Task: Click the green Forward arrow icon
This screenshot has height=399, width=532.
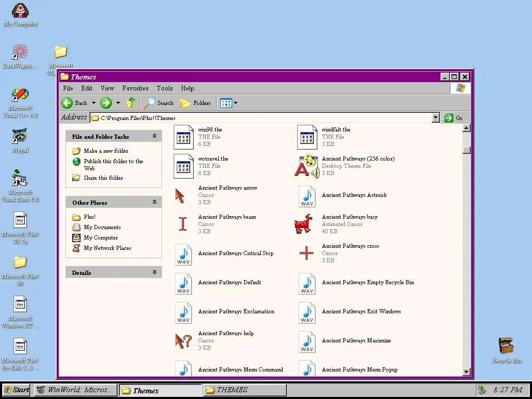Action: click(x=106, y=103)
